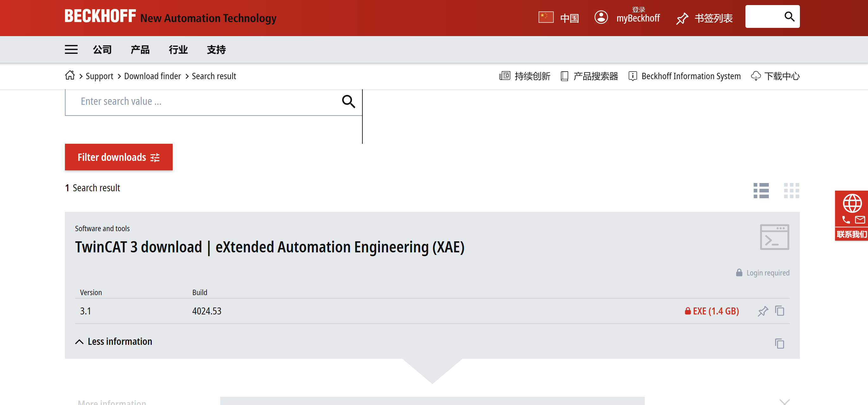Open the 行业 menu

pyautogui.click(x=178, y=50)
